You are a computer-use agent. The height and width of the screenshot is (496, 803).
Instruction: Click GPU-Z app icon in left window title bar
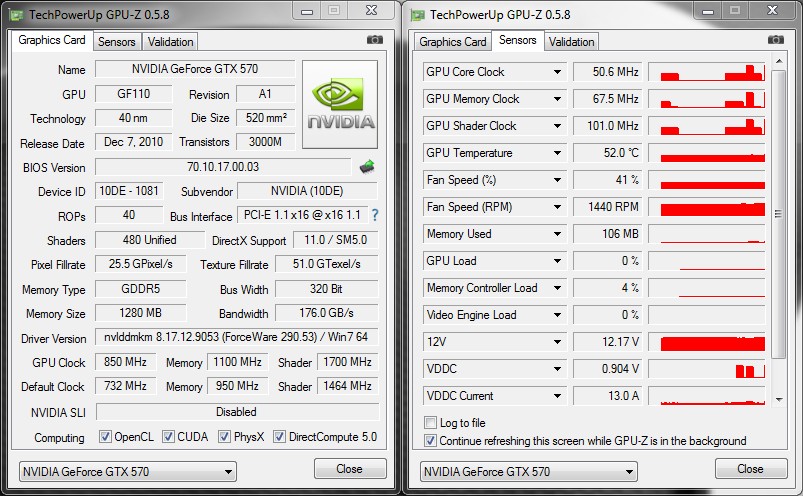tap(16, 15)
